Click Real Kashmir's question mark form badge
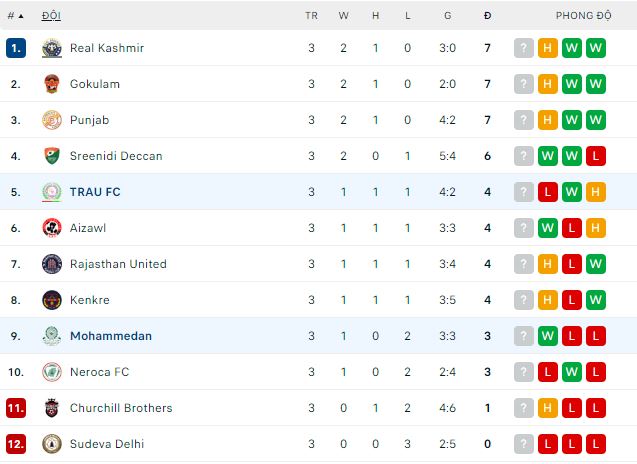This screenshot has width=637, height=464. tap(524, 48)
